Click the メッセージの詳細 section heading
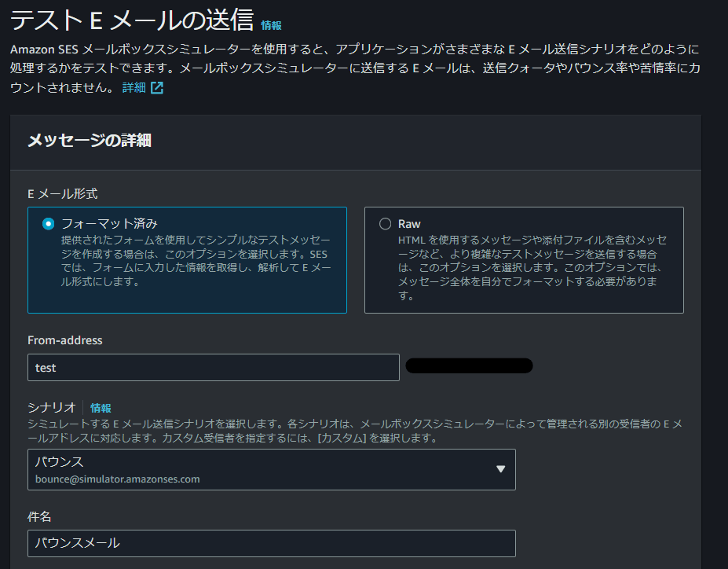 tap(90, 140)
